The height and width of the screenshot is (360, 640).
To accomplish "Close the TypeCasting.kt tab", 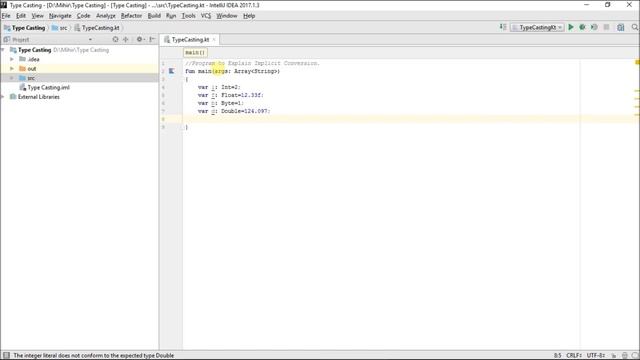I will click(x=214, y=40).
